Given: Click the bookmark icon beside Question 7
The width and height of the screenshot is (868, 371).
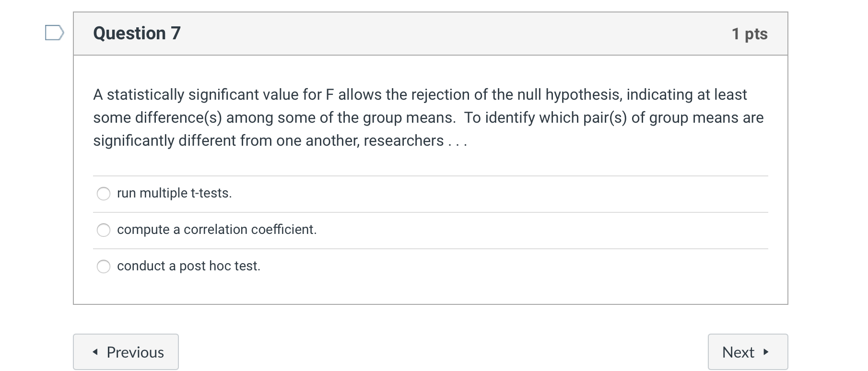Looking at the screenshot, I should [54, 33].
